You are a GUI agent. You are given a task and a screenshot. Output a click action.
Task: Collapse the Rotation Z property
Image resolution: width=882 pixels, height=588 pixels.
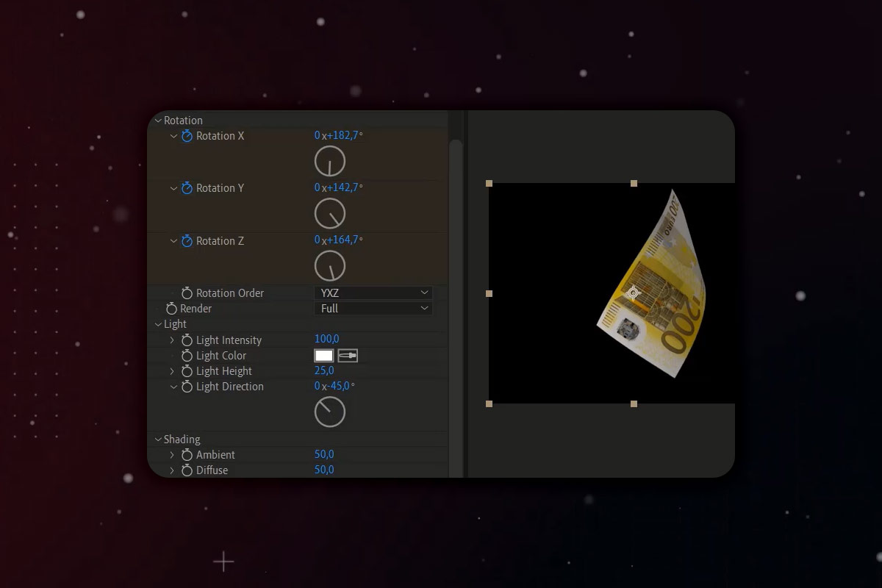[x=173, y=241]
